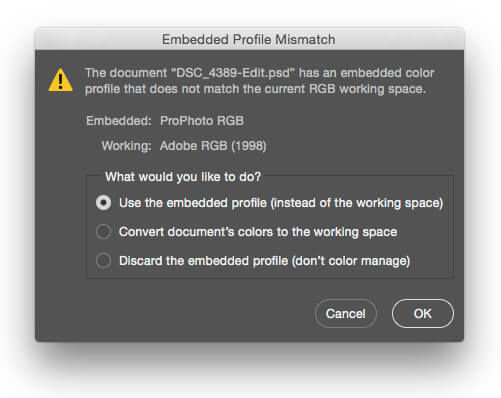Click the label text 'Discard the embedded profile (don't color manage)'

(264, 261)
